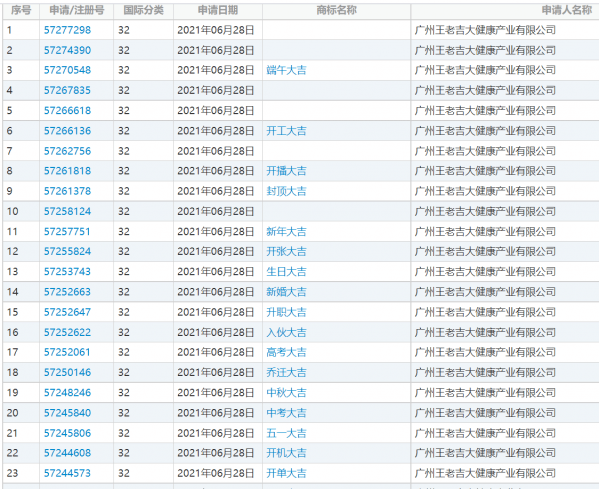Open registration number 57262756

tap(67, 151)
